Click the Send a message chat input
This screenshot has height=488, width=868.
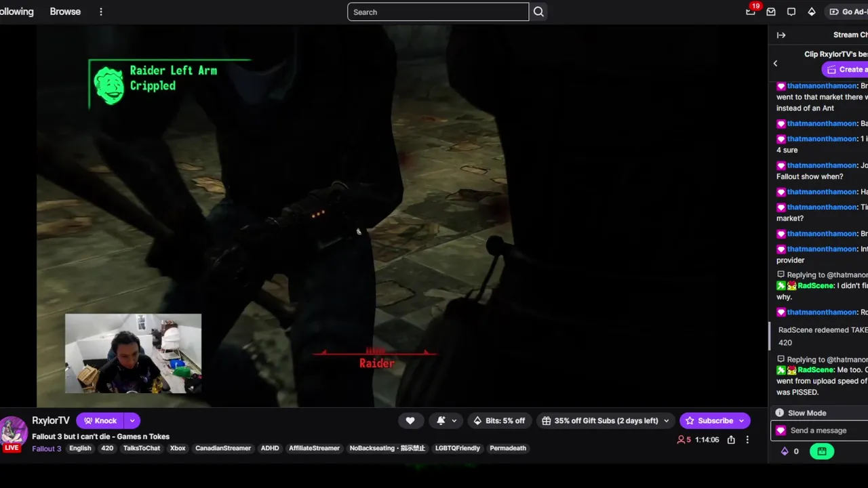pyautogui.click(x=819, y=430)
